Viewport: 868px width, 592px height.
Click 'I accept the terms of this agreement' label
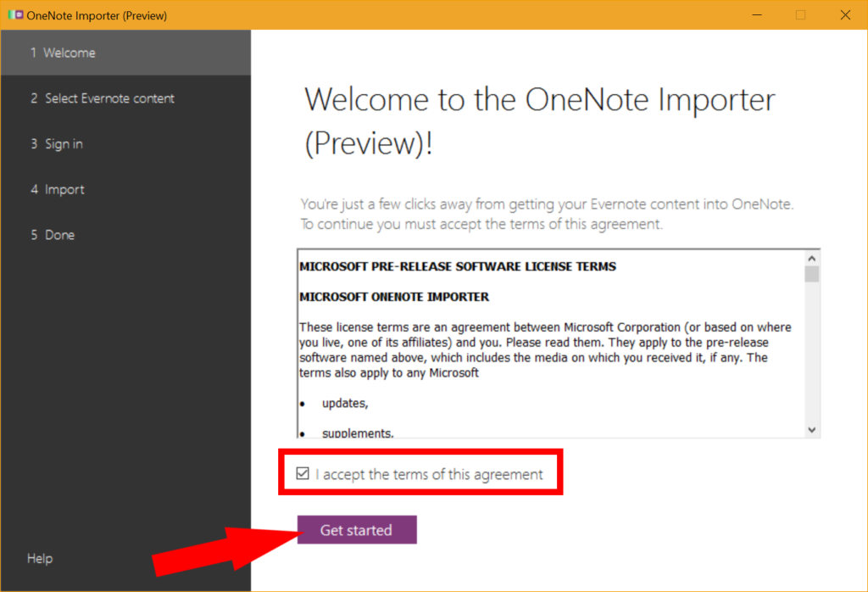pos(430,475)
